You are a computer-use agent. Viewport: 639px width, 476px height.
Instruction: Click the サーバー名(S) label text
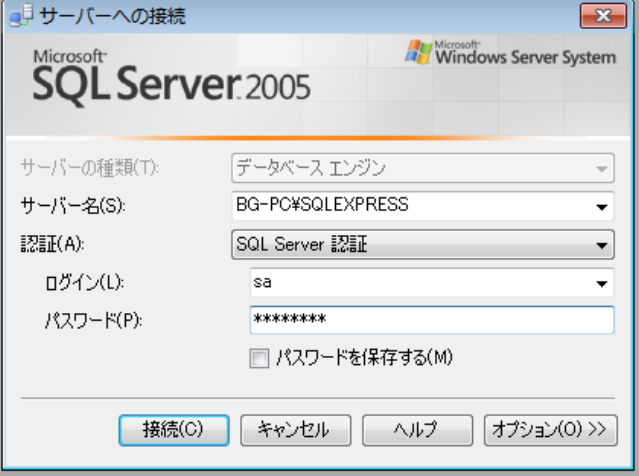point(73,205)
